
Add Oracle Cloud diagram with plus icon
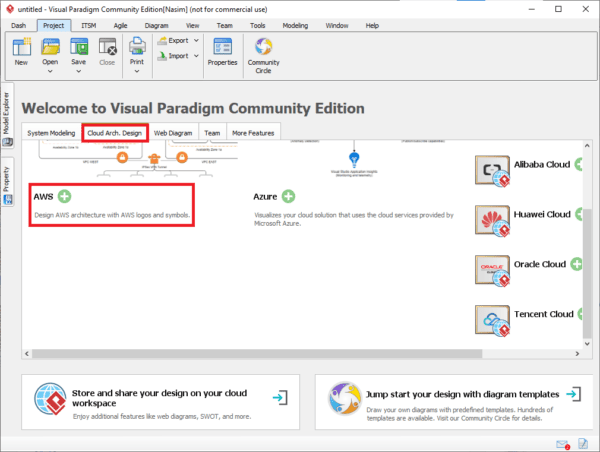[x=576, y=264]
